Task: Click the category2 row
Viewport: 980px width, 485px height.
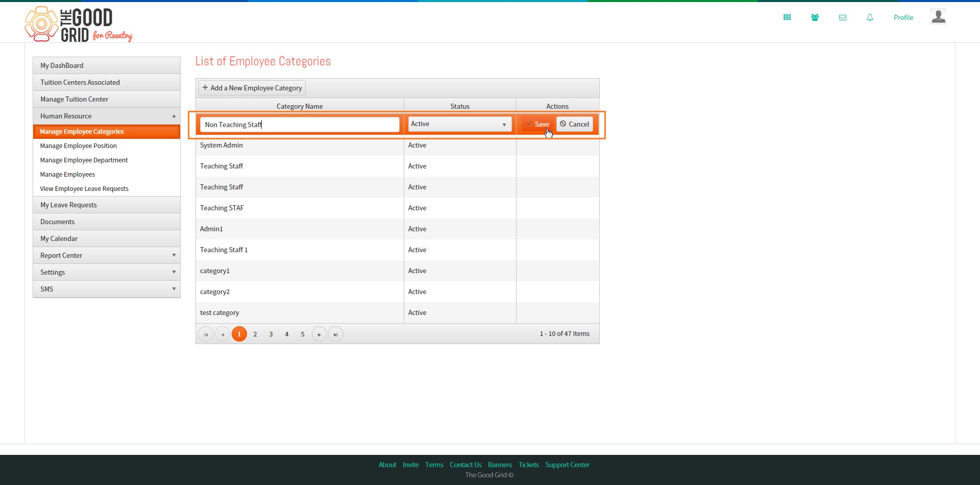Action: [397, 292]
